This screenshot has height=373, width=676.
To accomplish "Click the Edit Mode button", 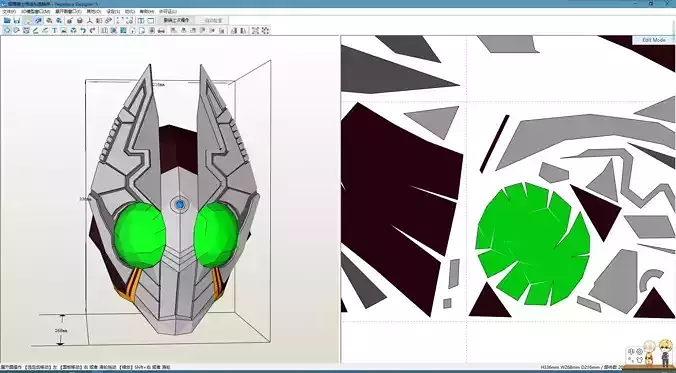I will tap(654, 40).
